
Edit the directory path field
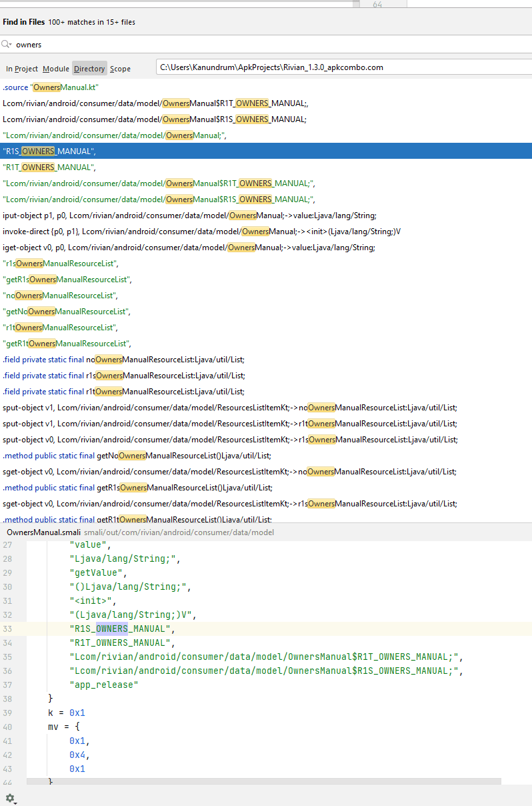(344, 67)
